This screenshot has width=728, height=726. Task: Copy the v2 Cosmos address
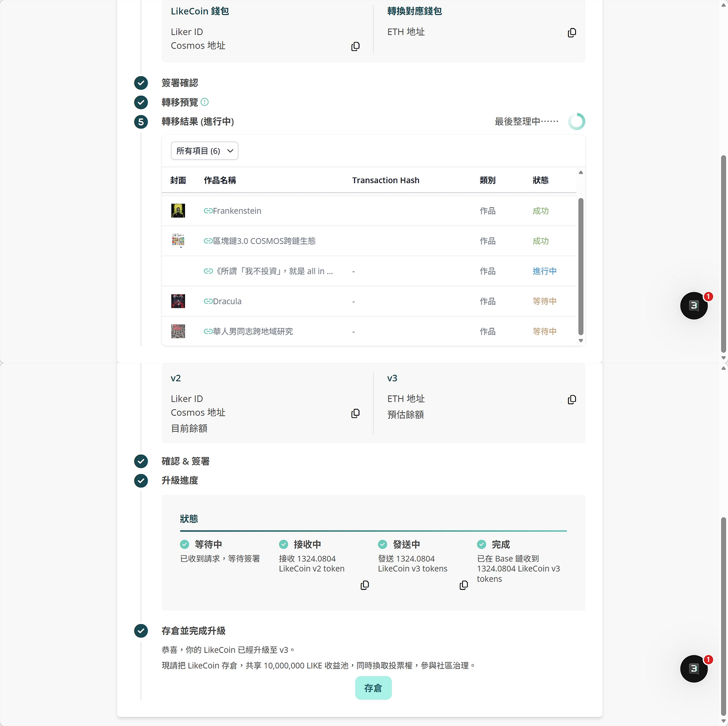[x=355, y=413]
